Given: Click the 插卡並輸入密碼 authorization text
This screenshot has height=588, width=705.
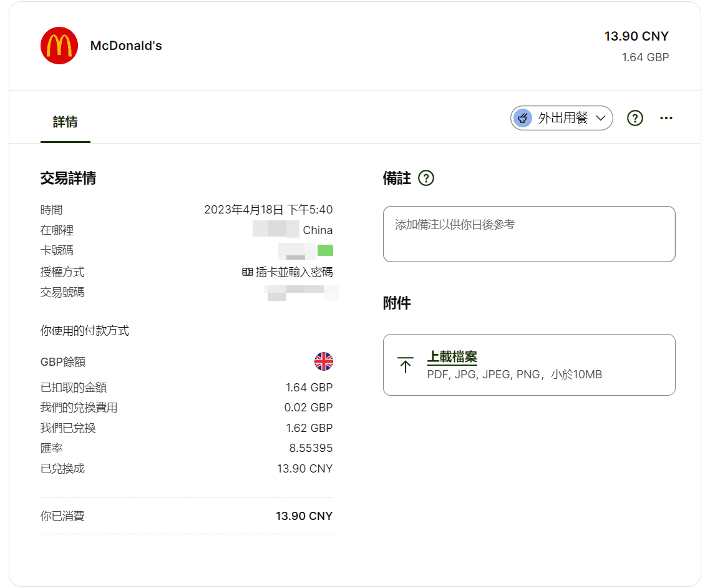Looking at the screenshot, I should 294,272.
